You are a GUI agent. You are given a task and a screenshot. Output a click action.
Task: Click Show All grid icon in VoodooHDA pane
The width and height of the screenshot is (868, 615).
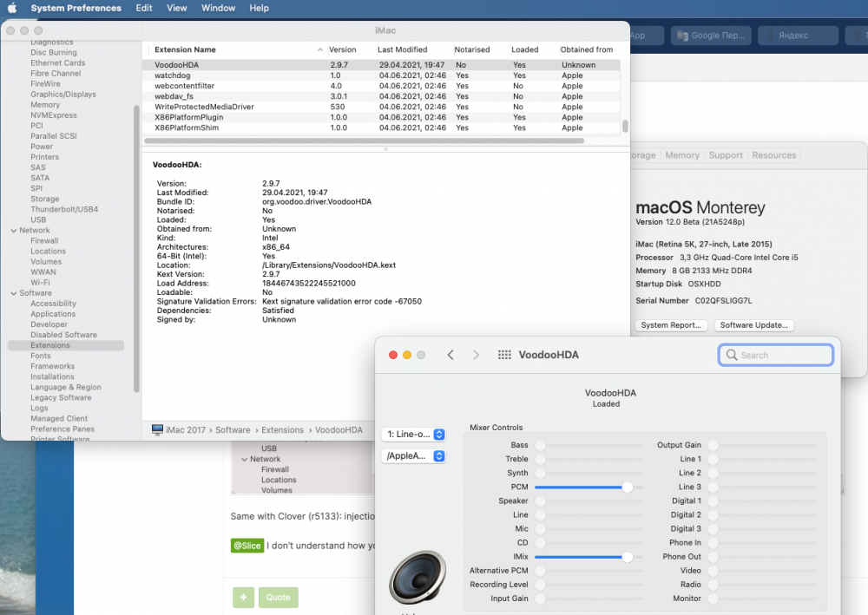click(504, 355)
